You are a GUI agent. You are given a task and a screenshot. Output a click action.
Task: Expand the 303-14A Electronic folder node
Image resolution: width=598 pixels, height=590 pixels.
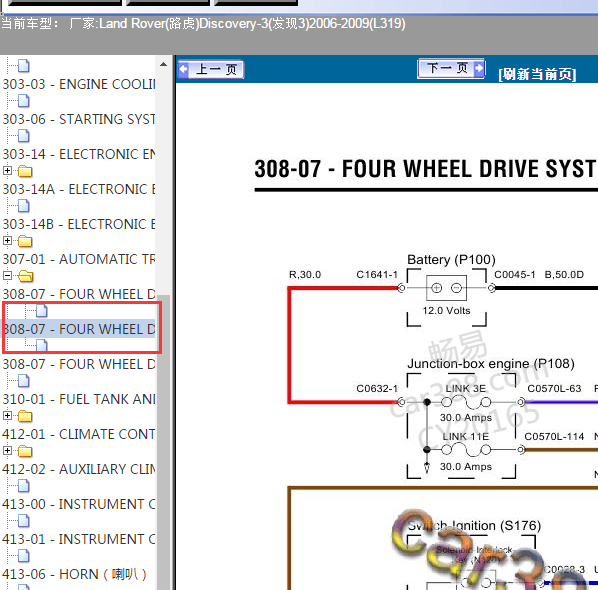point(7,171)
